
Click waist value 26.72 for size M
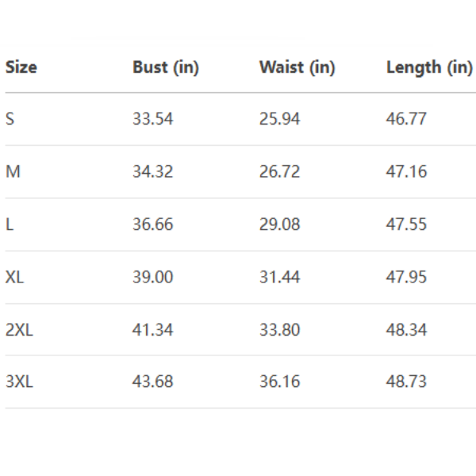tap(279, 171)
